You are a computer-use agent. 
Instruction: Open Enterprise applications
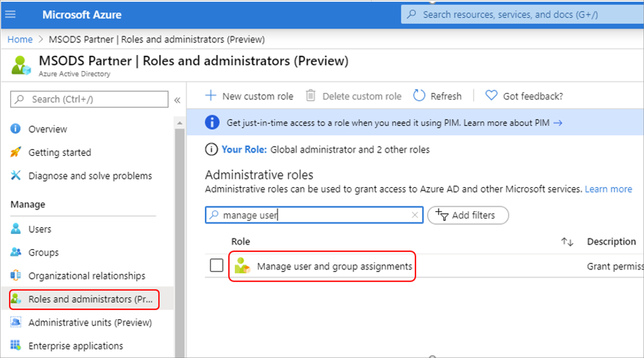[x=76, y=346]
